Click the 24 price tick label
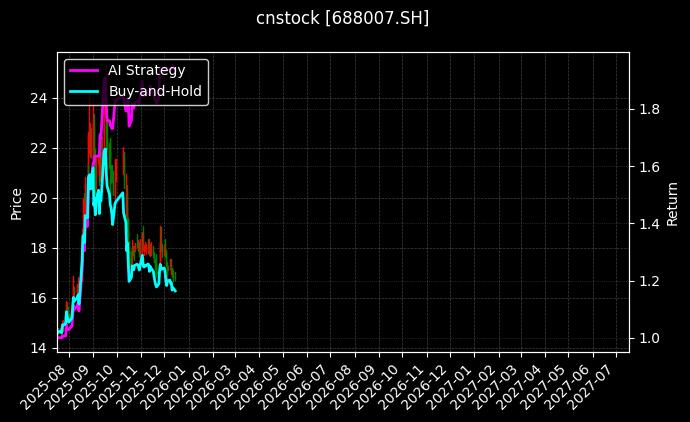The image size is (690, 422). tap(39, 98)
